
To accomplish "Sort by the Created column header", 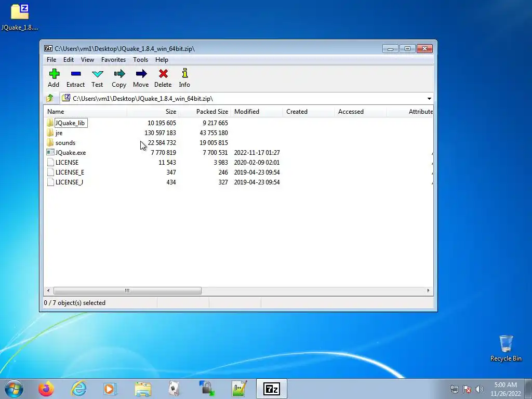I will pos(309,112).
